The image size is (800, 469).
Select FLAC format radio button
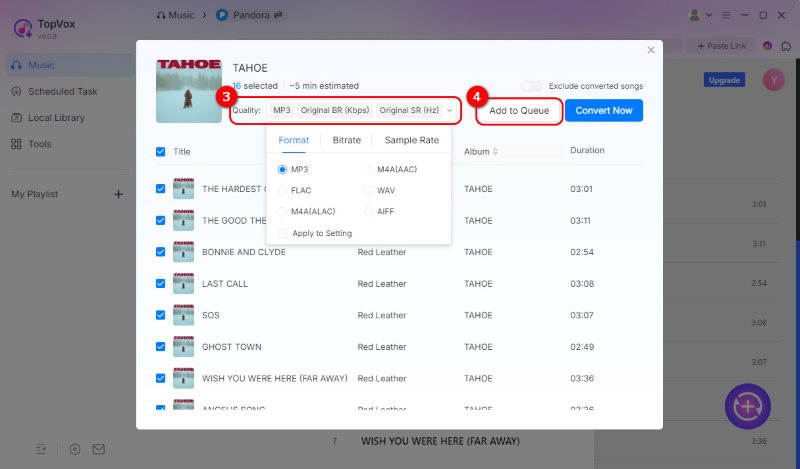282,190
